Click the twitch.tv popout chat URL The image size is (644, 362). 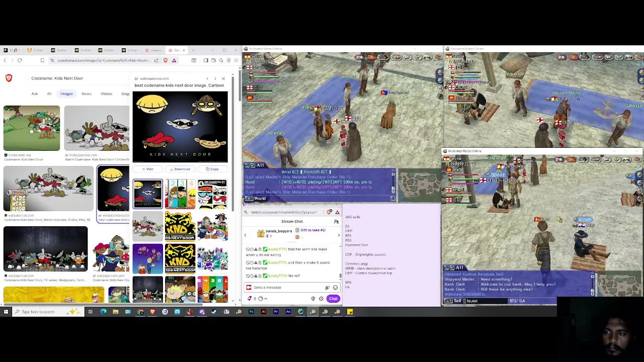tap(284, 212)
